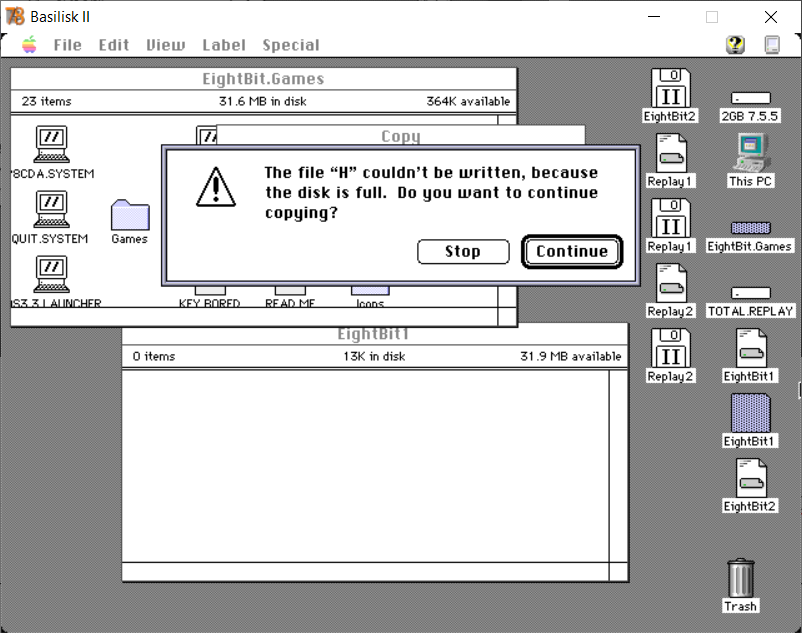Viewport: 802px width, 633px height.
Task: Click the "31.9 MB available" text
Action: pyautogui.click(x=571, y=356)
